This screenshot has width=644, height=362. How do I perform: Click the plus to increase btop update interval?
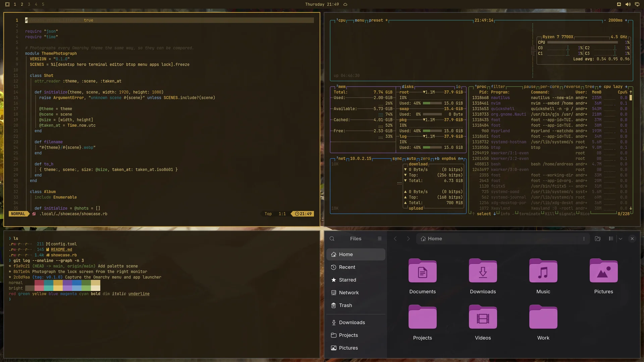626,20
